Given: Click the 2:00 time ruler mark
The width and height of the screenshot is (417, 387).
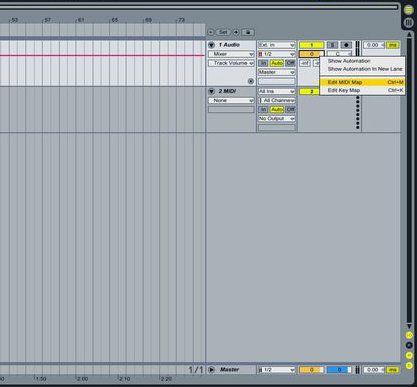Looking at the screenshot, I should [x=82, y=379].
